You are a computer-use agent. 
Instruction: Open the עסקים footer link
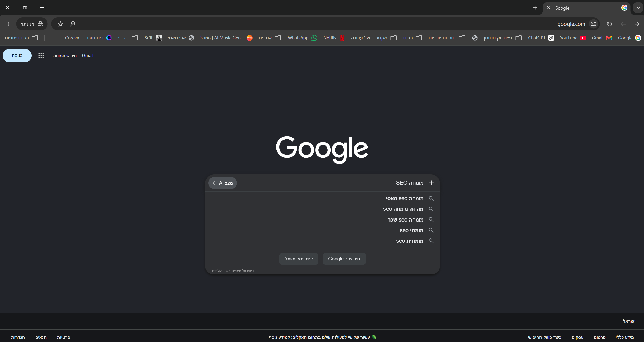tap(577, 337)
